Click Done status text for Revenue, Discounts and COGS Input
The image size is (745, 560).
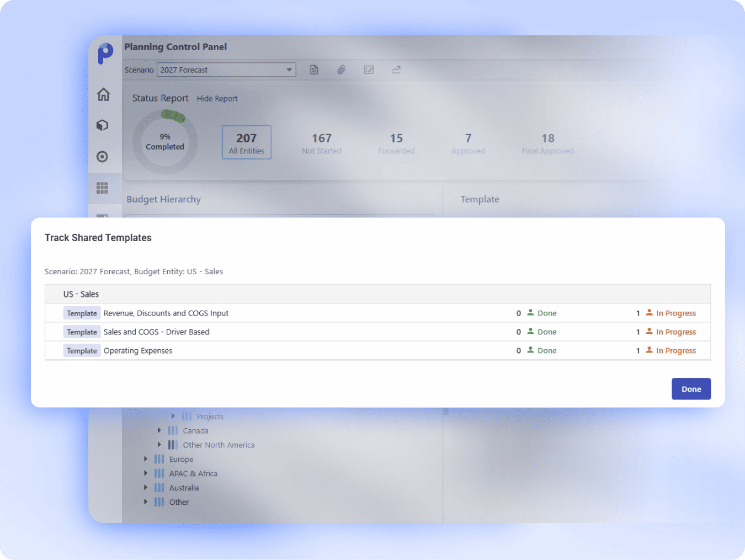[547, 313]
